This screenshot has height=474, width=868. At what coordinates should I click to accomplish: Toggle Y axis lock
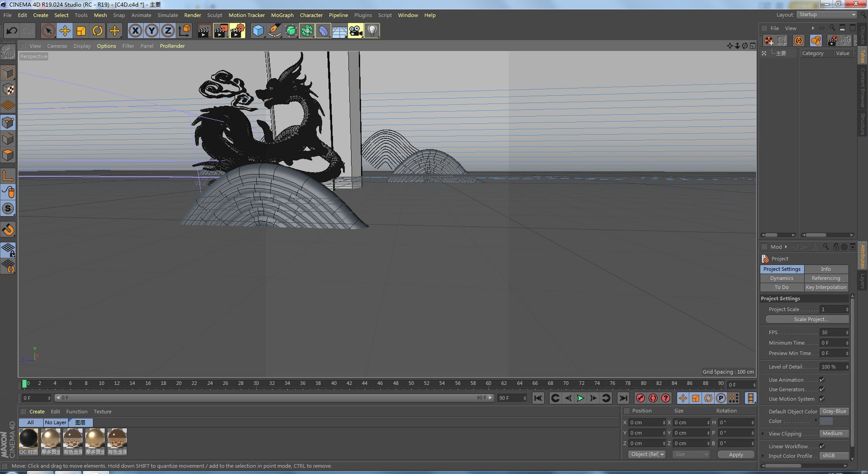point(151,31)
